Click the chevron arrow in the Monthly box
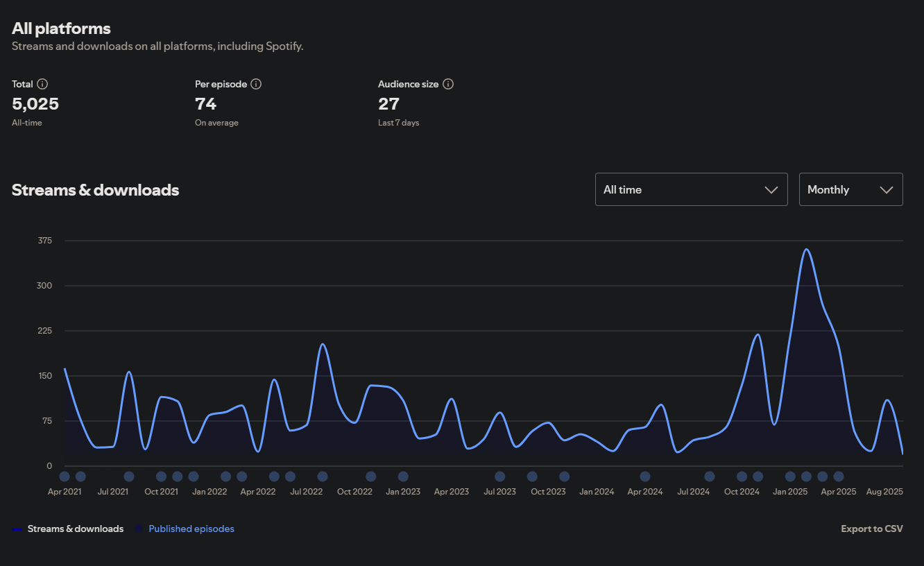The height and width of the screenshot is (566, 924). [886, 190]
